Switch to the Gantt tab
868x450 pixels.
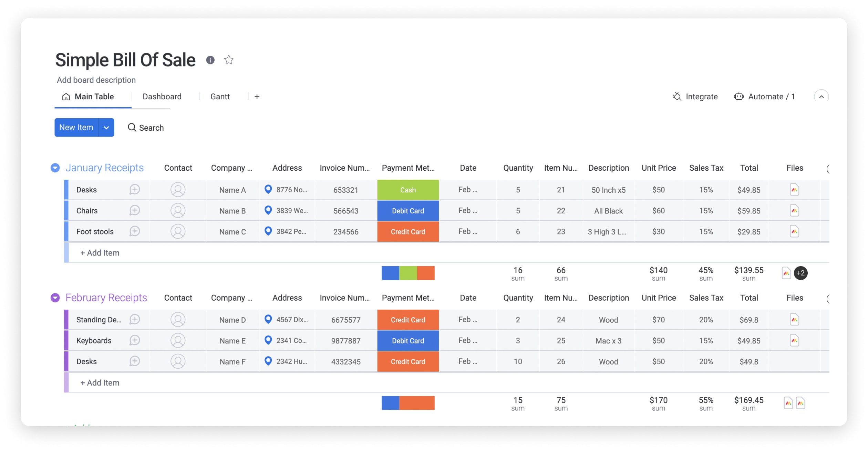[219, 97]
